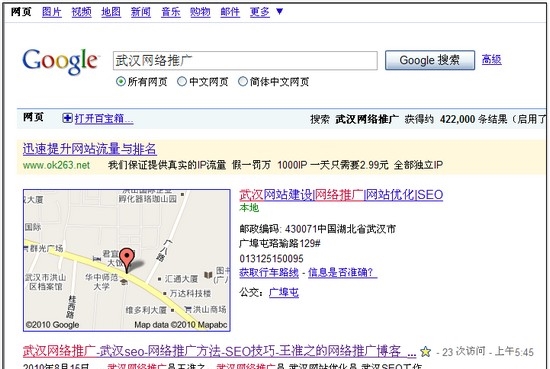Open the 打开百宝箱 options panel
Viewport: 550px width, 369px height.
tap(104, 119)
